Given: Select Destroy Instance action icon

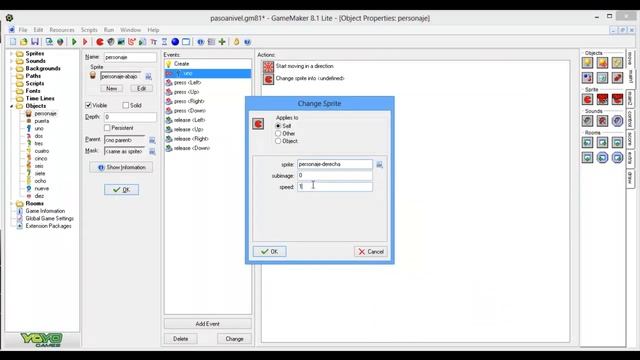Looking at the screenshot, I should pos(602,78).
